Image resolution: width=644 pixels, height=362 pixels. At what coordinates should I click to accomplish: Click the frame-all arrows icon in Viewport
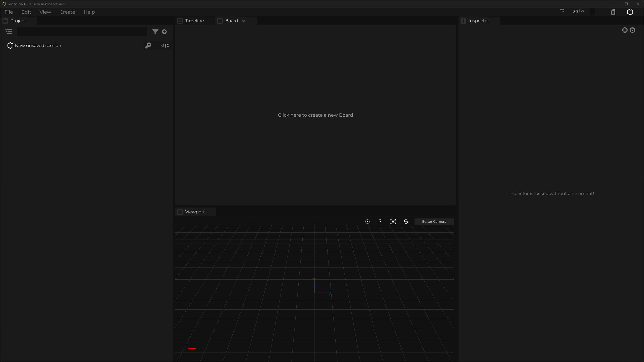pos(393,221)
